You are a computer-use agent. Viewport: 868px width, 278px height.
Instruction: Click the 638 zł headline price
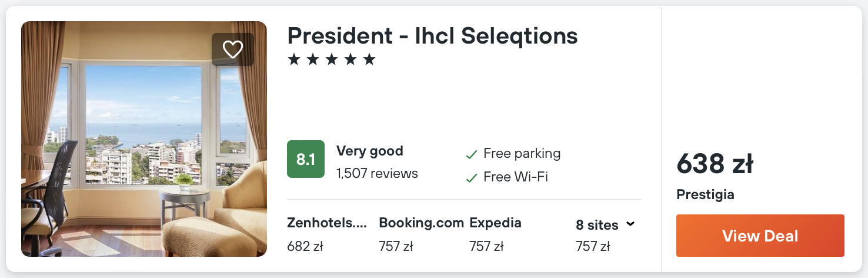(715, 164)
